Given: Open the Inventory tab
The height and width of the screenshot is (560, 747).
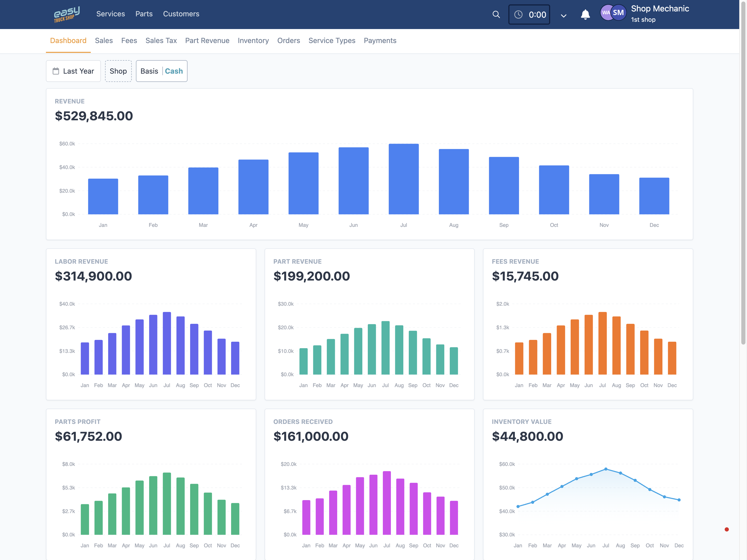Looking at the screenshot, I should [x=253, y=40].
